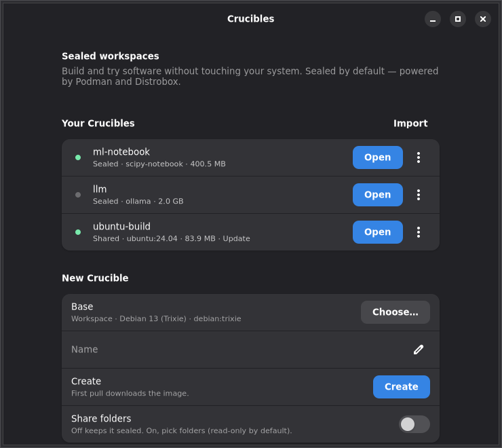Click 'Workspace · Debian 13 (Trixie)' subtitle
Screen dimensions: 502x448
click(156, 319)
